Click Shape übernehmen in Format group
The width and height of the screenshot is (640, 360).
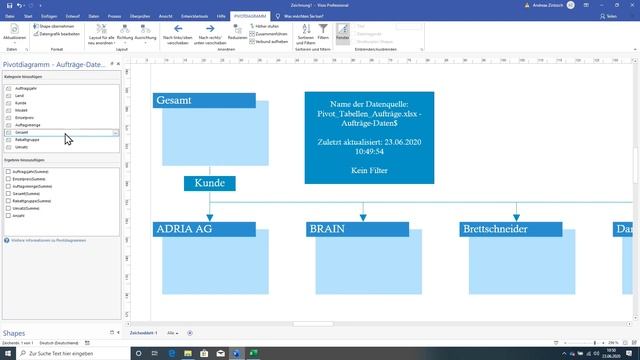click(54, 26)
